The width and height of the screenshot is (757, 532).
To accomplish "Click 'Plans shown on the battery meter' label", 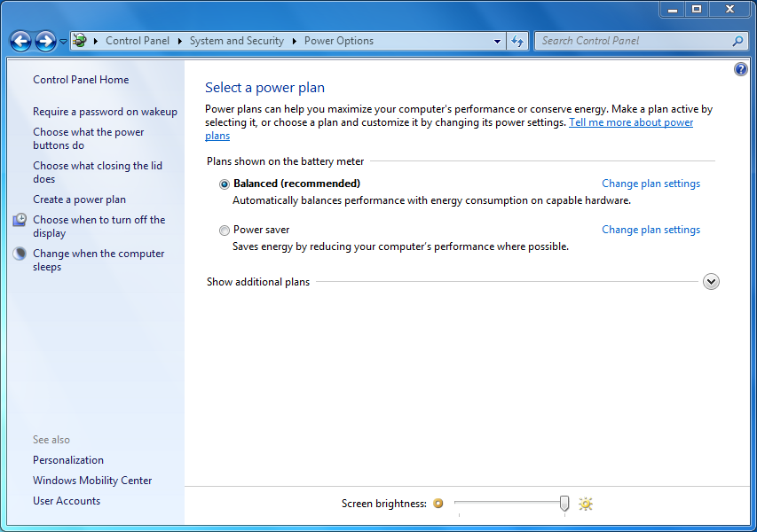I will 286,161.
